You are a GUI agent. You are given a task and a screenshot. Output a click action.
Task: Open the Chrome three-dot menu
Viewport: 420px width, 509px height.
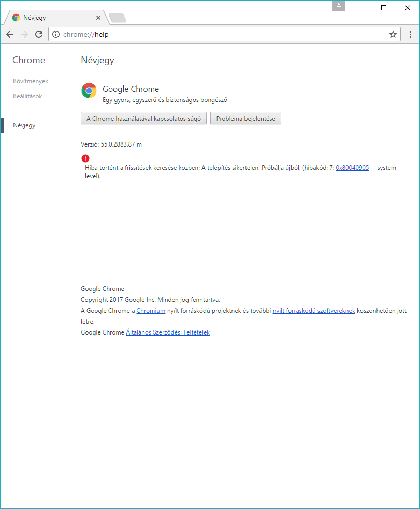point(410,34)
